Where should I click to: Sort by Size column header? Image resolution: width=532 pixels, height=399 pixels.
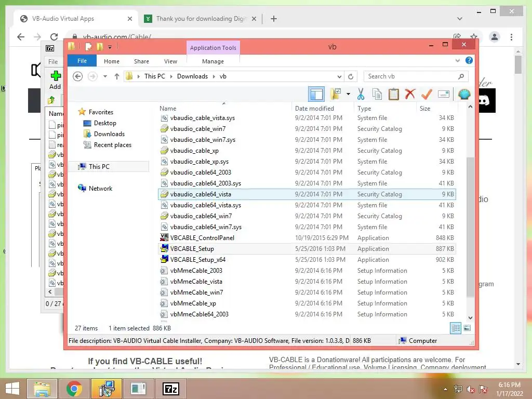click(x=437, y=108)
